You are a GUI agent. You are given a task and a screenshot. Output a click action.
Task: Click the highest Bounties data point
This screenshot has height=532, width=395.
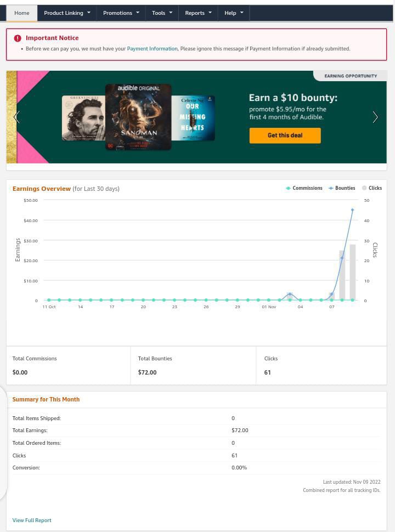pyautogui.click(x=352, y=210)
